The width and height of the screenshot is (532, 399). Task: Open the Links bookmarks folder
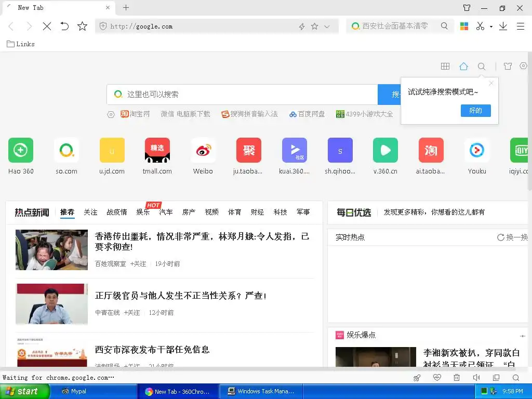pyautogui.click(x=21, y=44)
